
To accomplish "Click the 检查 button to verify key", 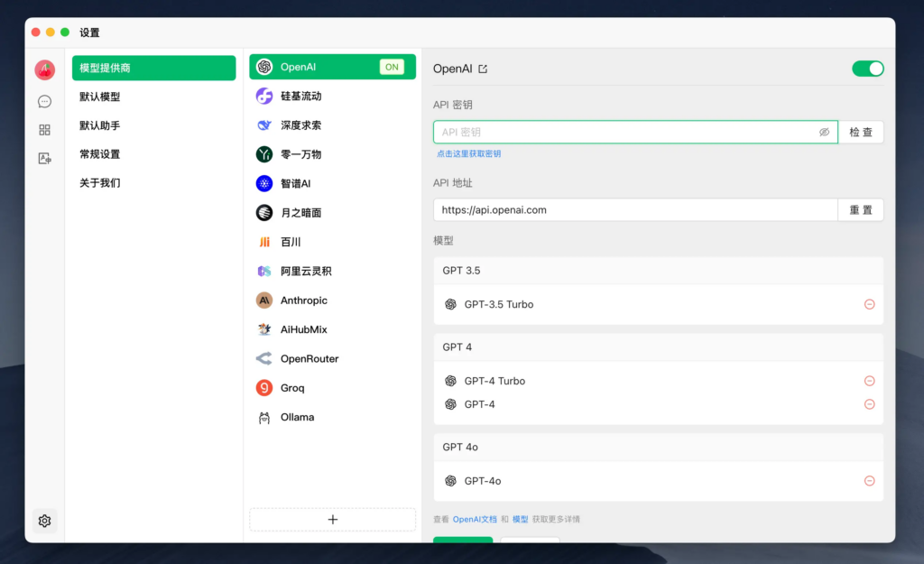I will coord(861,133).
